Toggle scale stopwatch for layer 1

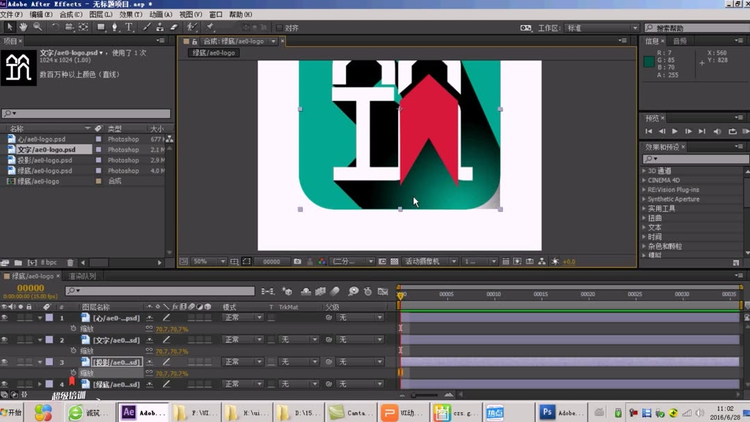click(73, 329)
